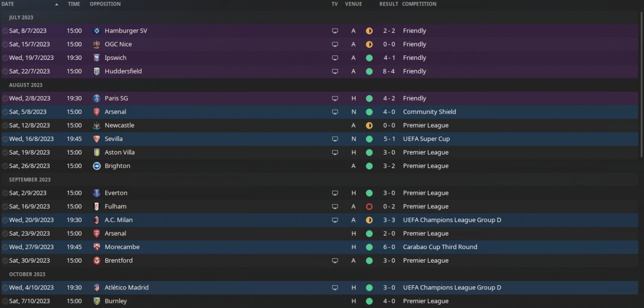Open the 8 - 4 Huddersfield result
The height and width of the screenshot is (308, 644).
(x=389, y=71)
